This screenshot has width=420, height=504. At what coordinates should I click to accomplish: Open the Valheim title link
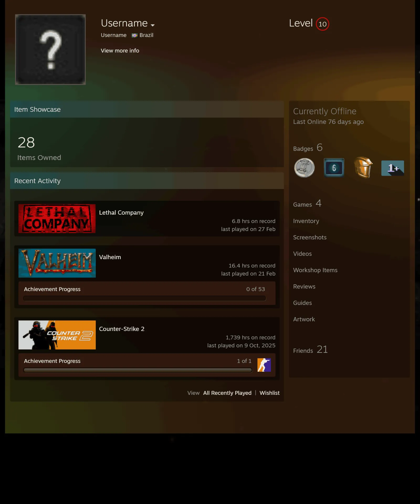click(x=110, y=257)
